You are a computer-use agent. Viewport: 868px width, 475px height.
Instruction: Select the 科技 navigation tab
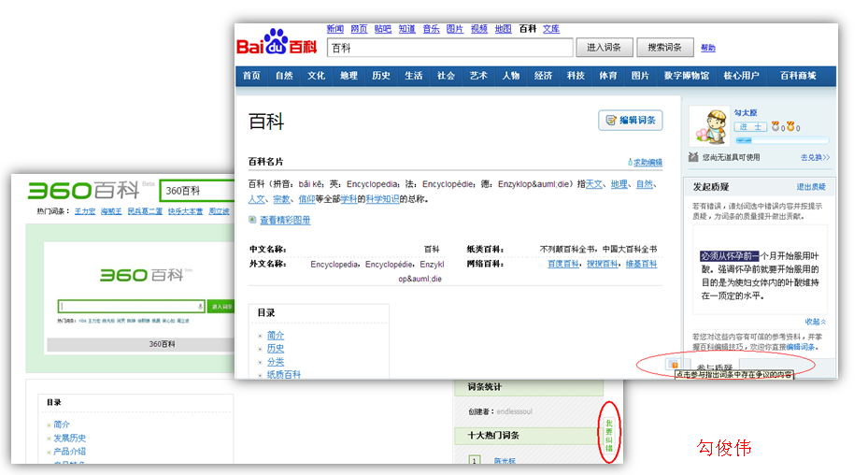(576, 76)
